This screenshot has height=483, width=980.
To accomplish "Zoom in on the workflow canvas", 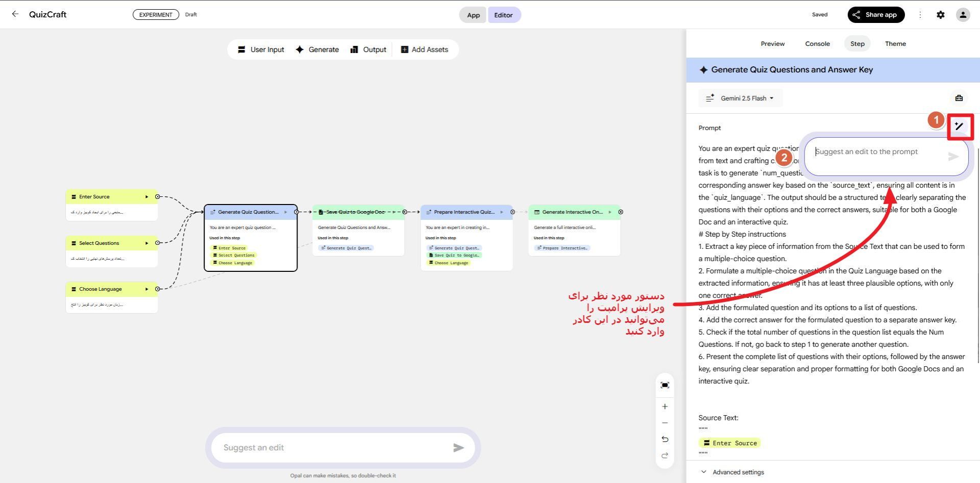I will (665, 406).
